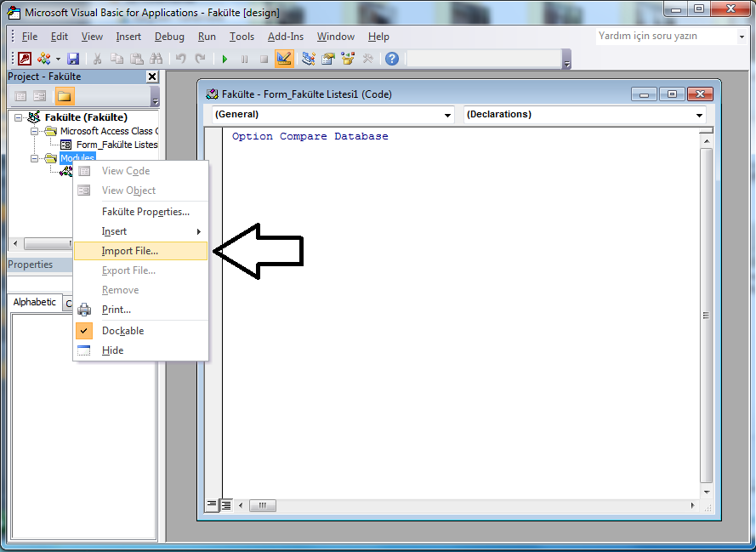Click the View Microsoft Access toolbar icon
Screen dimensions: 756x552
pos(25,59)
